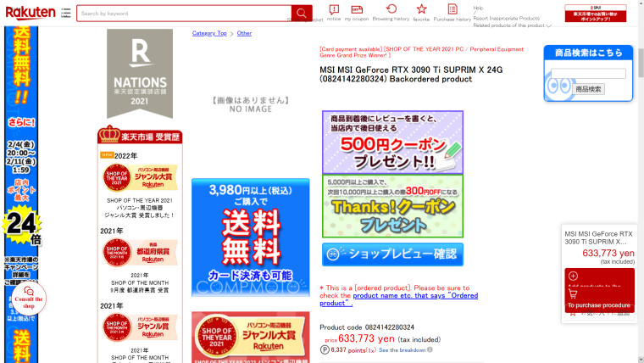
Task: Open the Ordered product notice link
Action: point(398,299)
